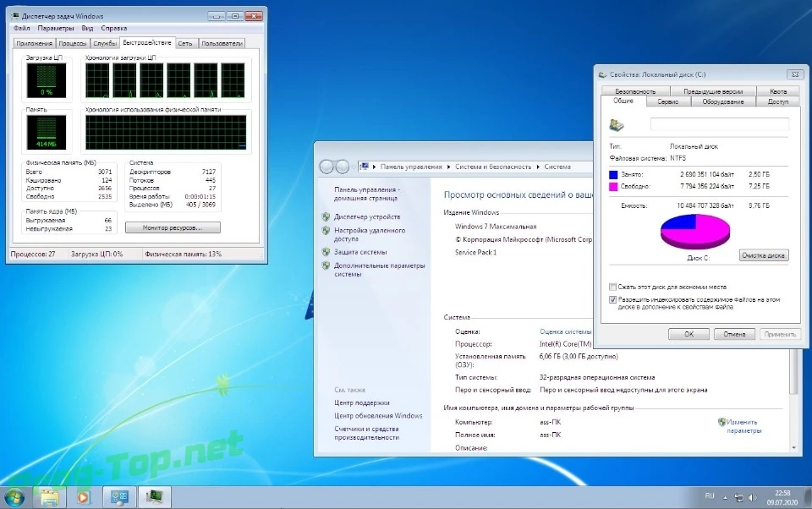Open Квота tab in disk properties
The image size is (812, 509).
coord(778,91)
